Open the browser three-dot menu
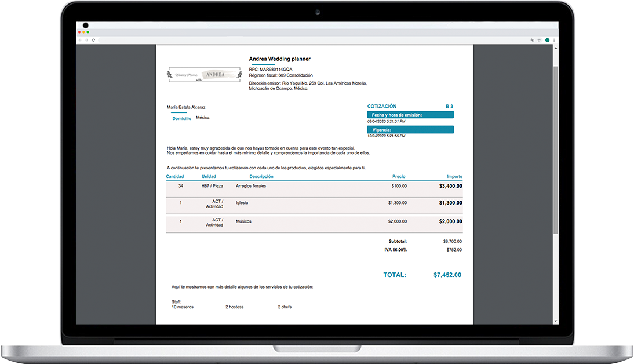Viewport: 634px width, 364px height. point(554,40)
